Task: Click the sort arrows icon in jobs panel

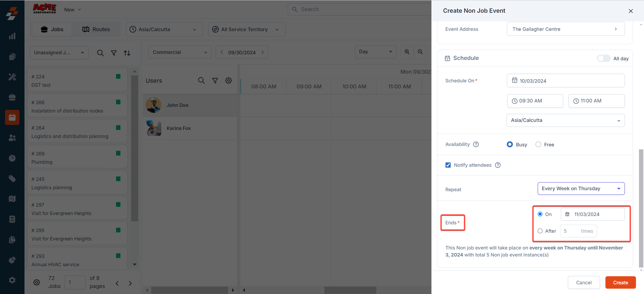Action: (127, 53)
